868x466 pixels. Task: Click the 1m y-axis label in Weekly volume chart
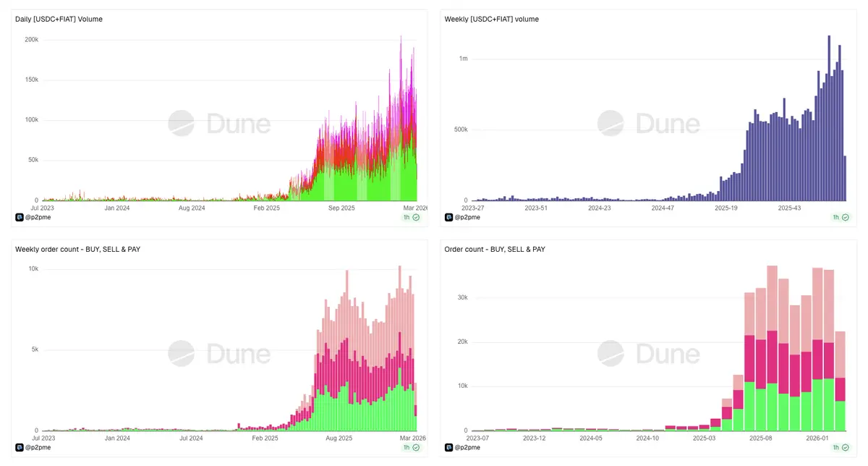click(x=463, y=59)
